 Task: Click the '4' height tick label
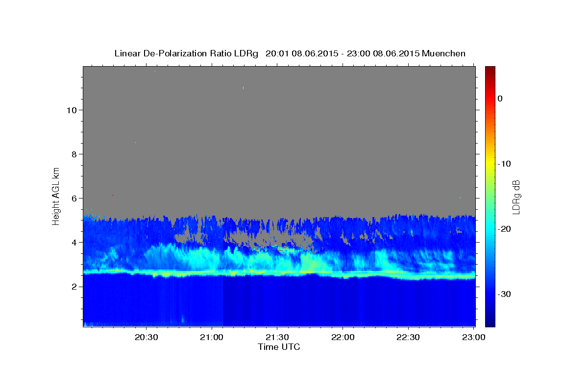coord(74,242)
